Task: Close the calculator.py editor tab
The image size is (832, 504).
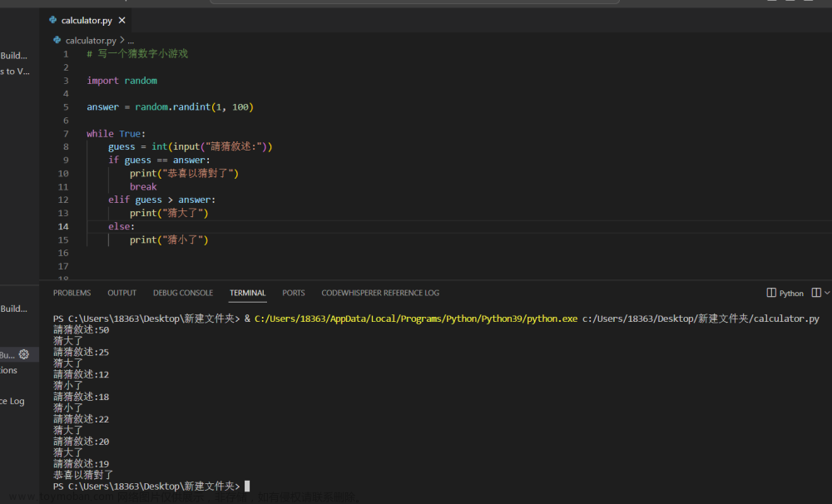Action: pos(122,20)
